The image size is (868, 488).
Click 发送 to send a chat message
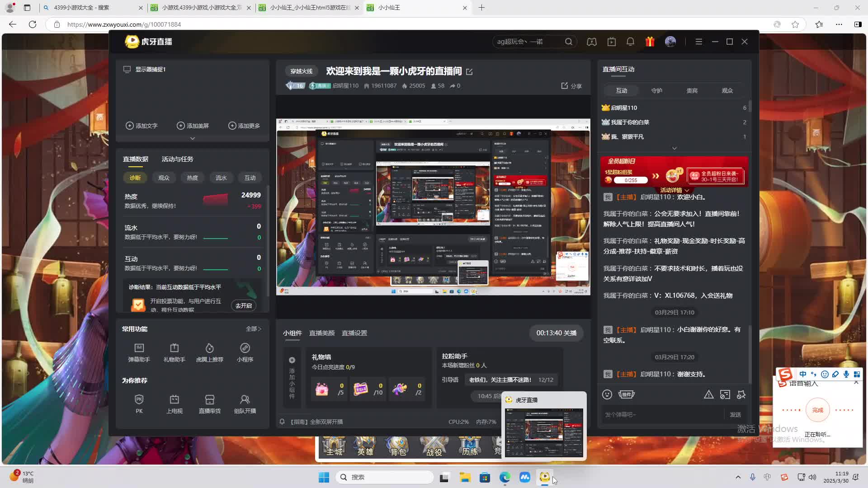click(x=736, y=414)
